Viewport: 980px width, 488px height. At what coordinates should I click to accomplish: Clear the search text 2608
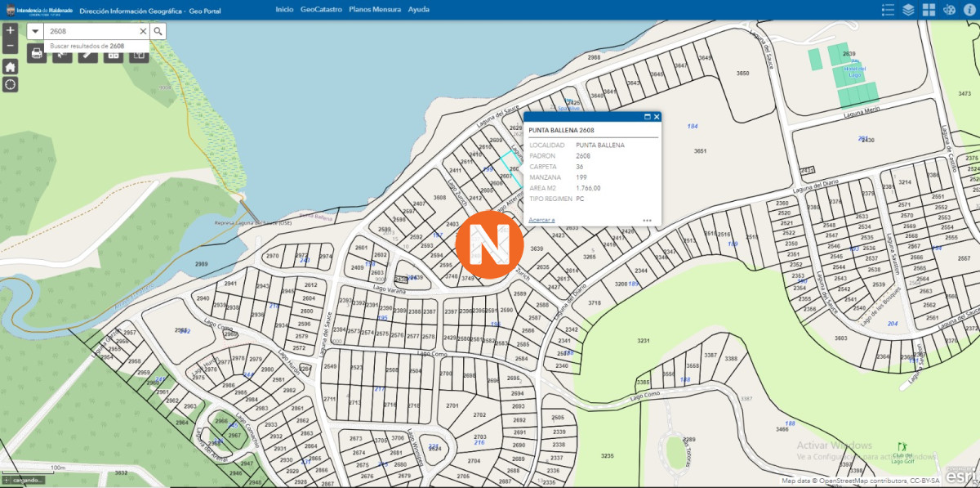tap(143, 31)
